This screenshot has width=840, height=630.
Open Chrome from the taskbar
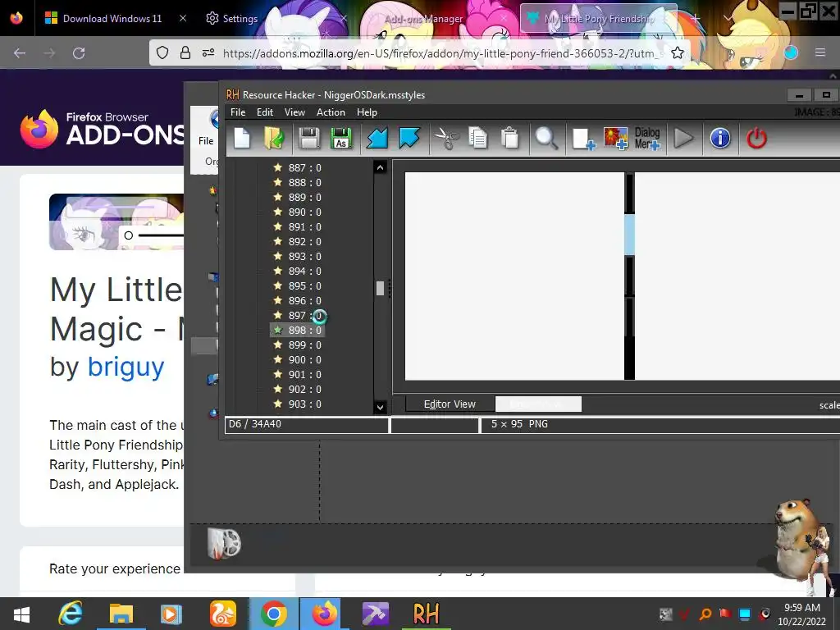pyautogui.click(x=274, y=614)
